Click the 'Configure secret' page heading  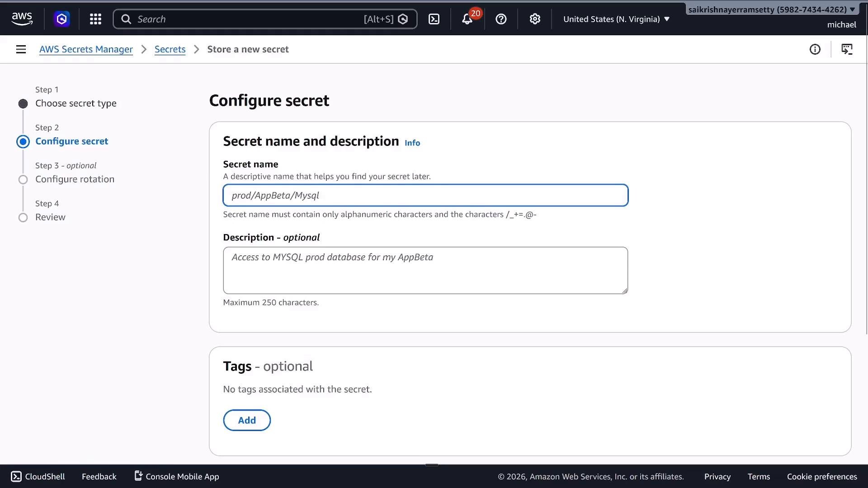click(269, 100)
